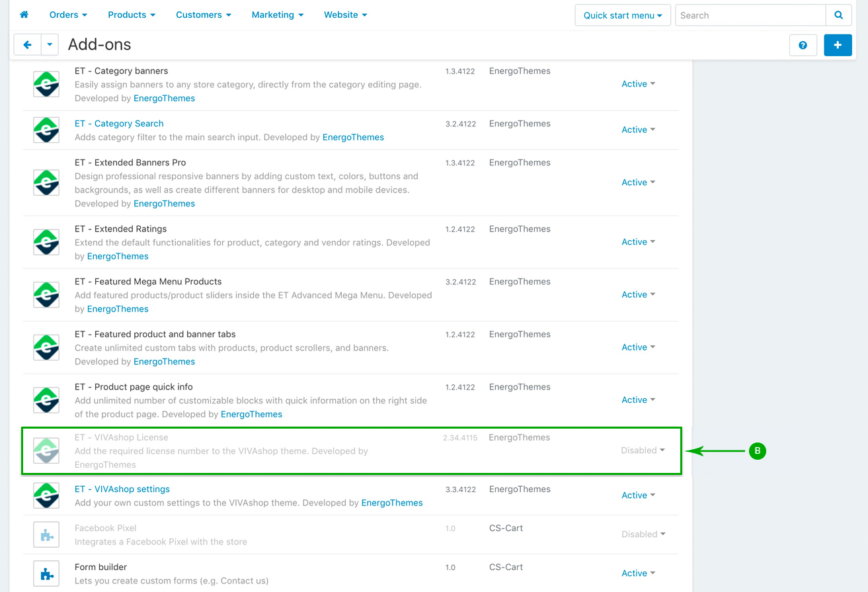Click the ET - Featured Mega Menu Products logo icon
The image size is (868, 592).
46,294
